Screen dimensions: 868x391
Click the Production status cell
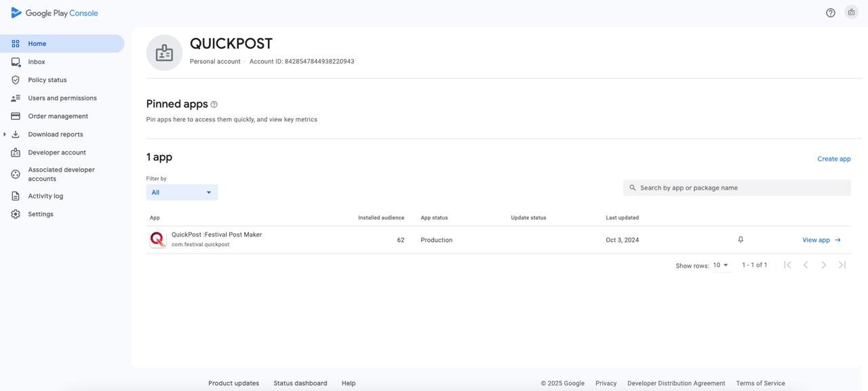pyautogui.click(x=437, y=240)
